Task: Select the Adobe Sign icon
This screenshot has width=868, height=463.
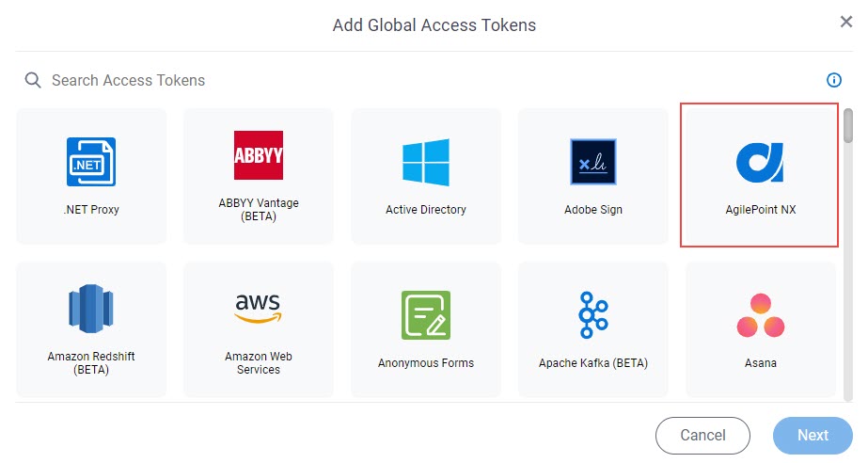Action: coord(592,162)
